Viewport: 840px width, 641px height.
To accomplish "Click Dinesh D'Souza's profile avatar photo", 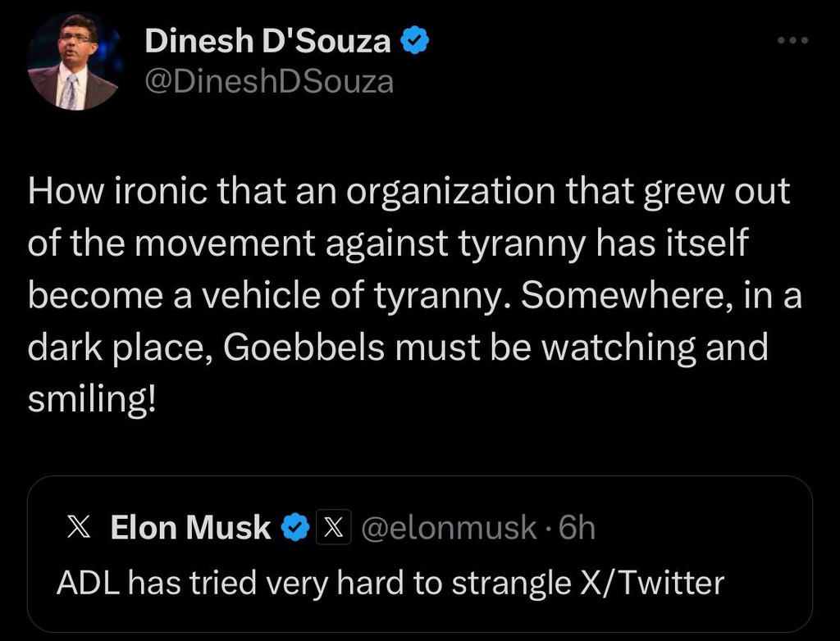I will pos(73,61).
